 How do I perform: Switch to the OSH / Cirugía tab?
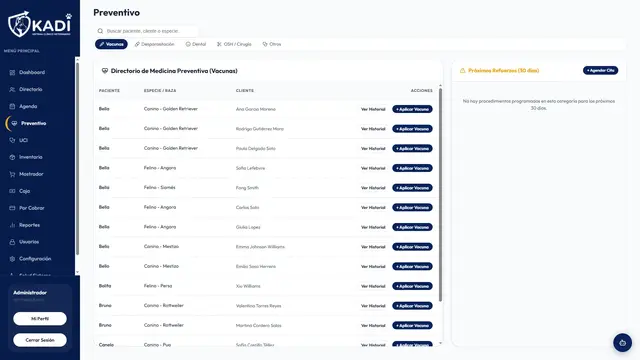[x=234, y=44]
